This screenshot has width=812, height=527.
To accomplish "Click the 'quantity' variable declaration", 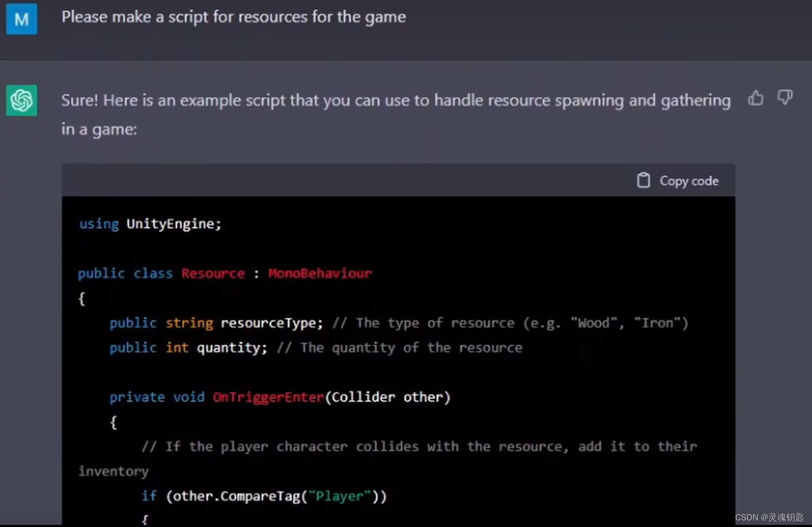I will tap(189, 347).
